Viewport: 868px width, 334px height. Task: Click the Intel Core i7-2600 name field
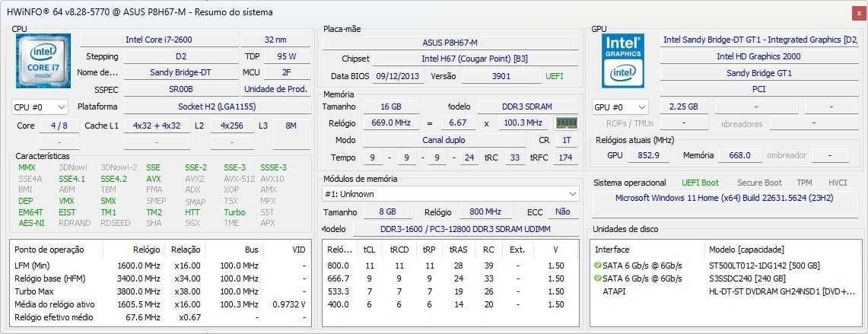click(x=159, y=40)
